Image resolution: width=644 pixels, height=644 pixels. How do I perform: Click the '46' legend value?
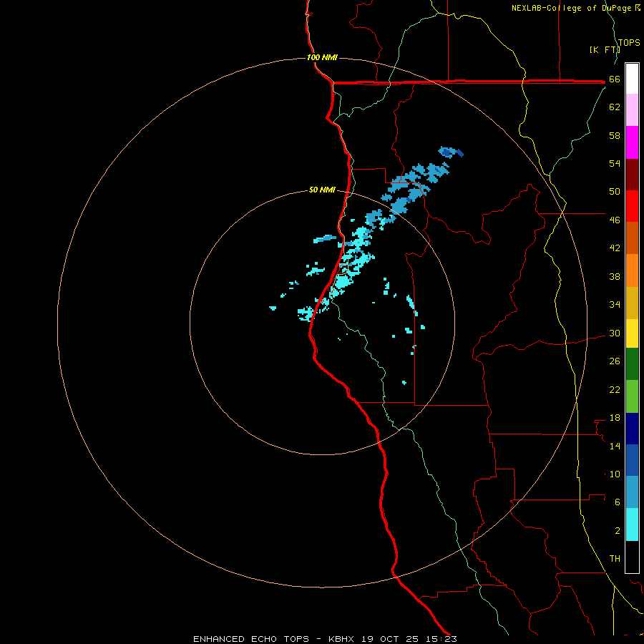click(x=615, y=220)
